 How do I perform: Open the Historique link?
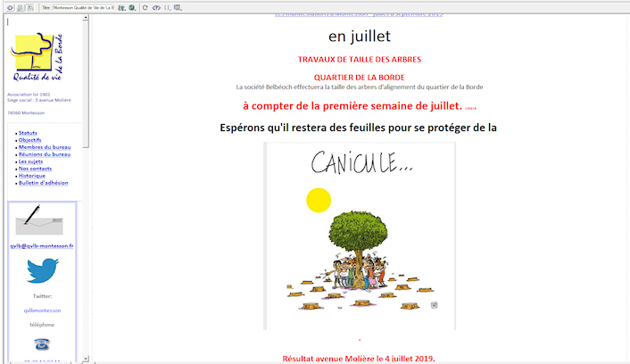pyautogui.click(x=32, y=176)
